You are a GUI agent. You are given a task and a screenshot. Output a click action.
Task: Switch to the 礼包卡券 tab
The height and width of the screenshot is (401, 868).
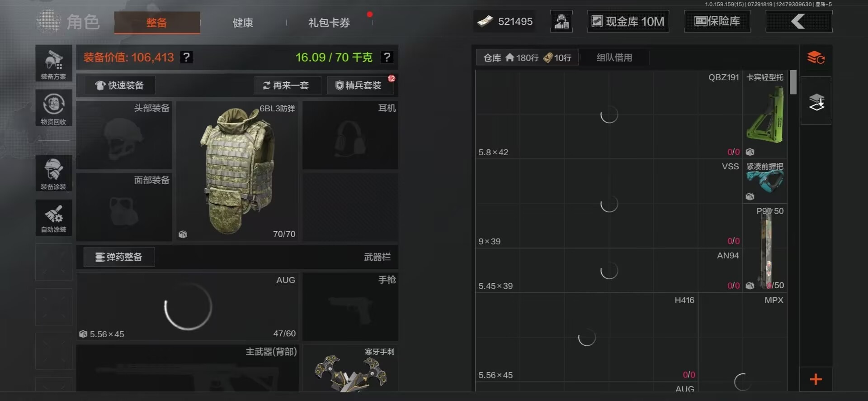(x=329, y=23)
